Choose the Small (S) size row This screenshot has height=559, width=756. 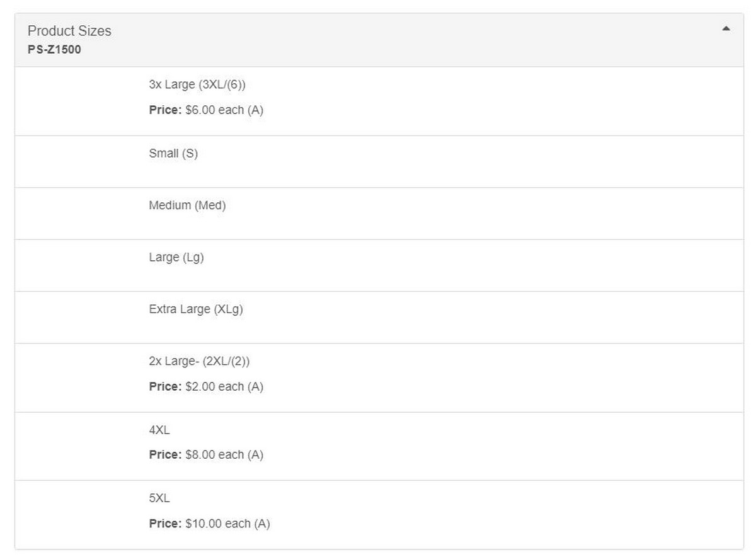pos(173,153)
